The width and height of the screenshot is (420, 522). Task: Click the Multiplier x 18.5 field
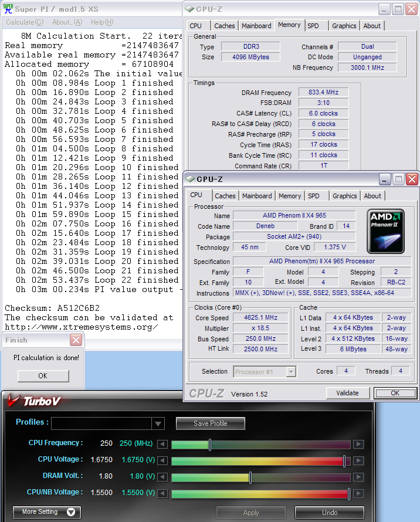tap(260, 328)
